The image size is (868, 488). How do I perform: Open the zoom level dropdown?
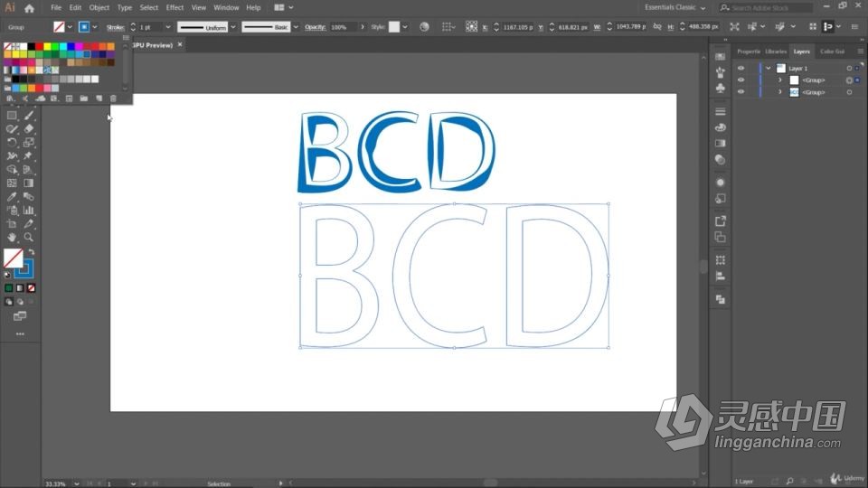click(x=76, y=483)
